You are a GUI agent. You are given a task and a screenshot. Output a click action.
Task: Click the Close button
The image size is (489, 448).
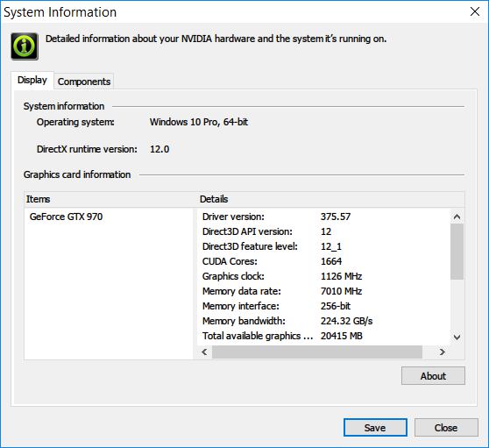pos(446,428)
